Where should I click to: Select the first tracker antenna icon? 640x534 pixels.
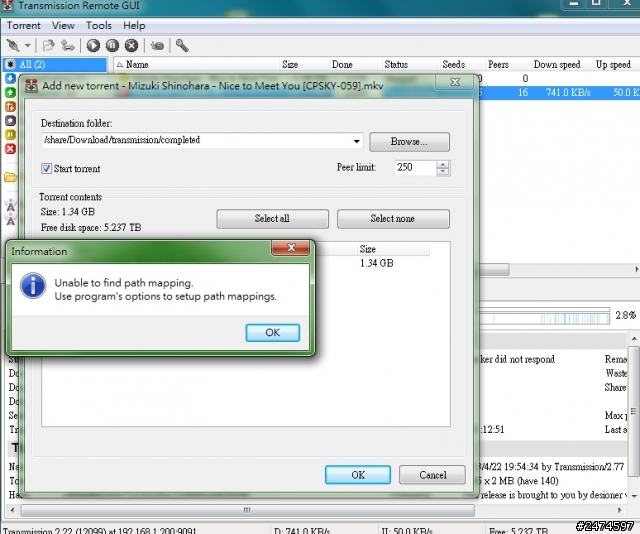tap(11, 205)
